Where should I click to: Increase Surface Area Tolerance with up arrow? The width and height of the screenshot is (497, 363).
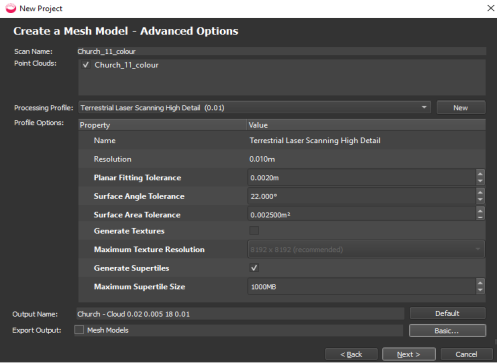coord(480,211)
